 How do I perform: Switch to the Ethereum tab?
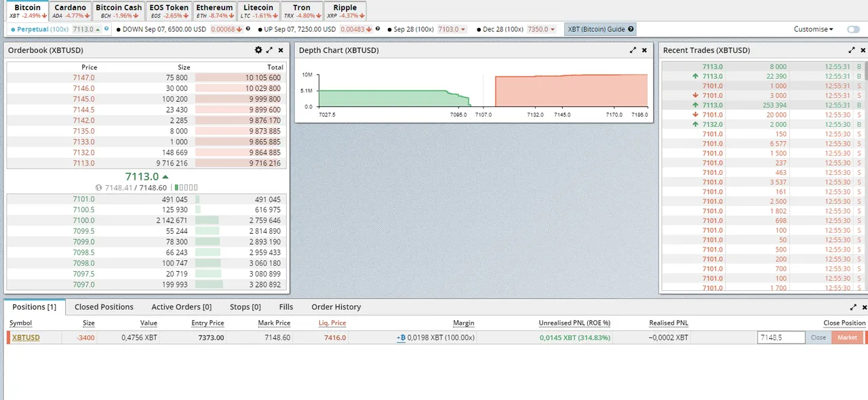click(x=214, y=11)
